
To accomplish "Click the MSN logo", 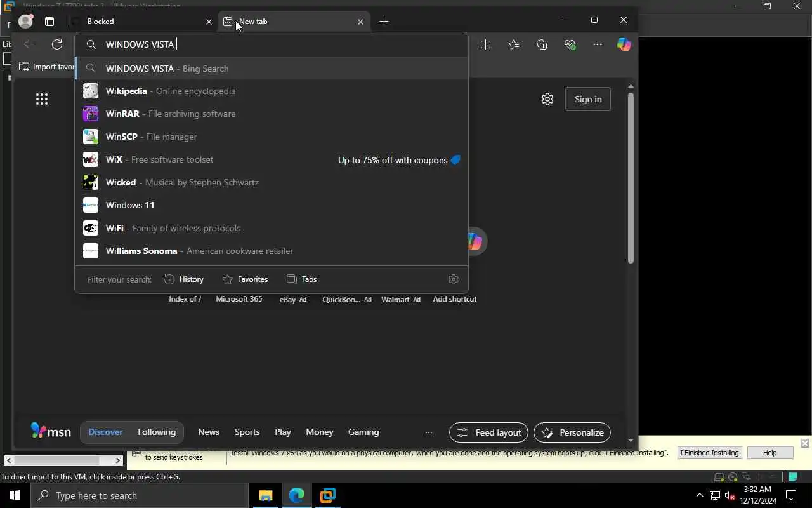I will point(51,431).
